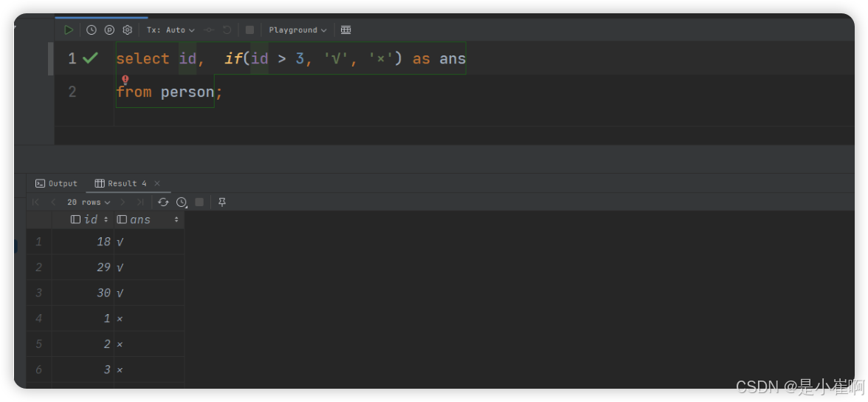This screenshot has height=402, width=868.
Task: Click the sort arrows on the ans column
Action: (176, 219)
